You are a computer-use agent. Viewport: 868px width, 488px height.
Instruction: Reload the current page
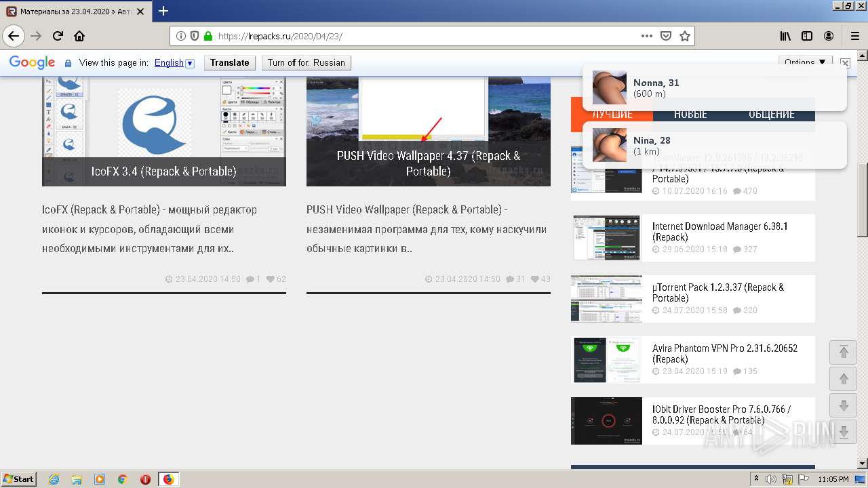58,36
